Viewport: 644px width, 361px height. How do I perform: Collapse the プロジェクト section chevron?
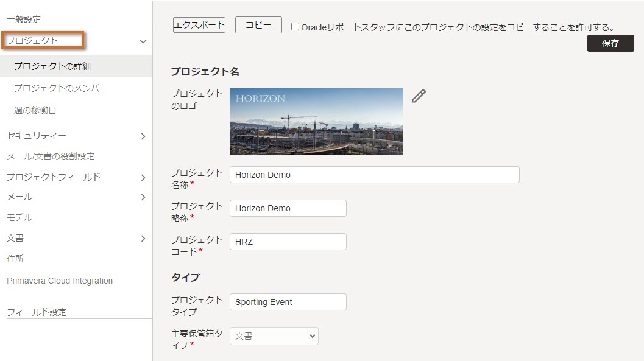click(143, 41)
